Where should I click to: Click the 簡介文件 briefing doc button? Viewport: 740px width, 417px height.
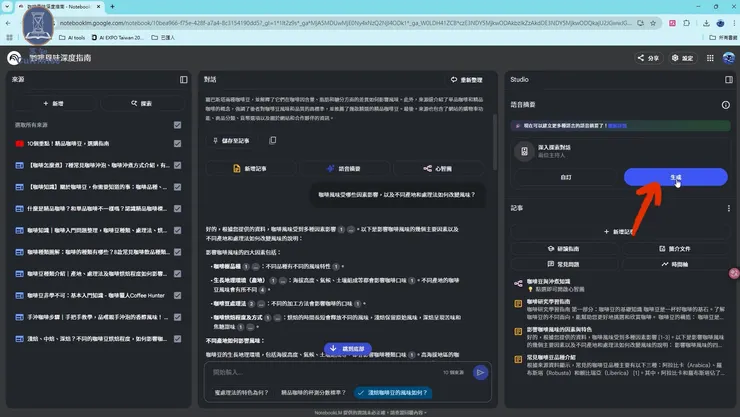tap(675, 249)
